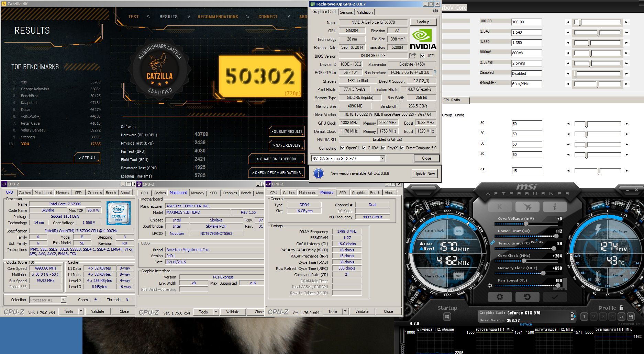Click the blue info icon beside New version available
The width and height of the screenshot is (644, 354).
point(319,173)
